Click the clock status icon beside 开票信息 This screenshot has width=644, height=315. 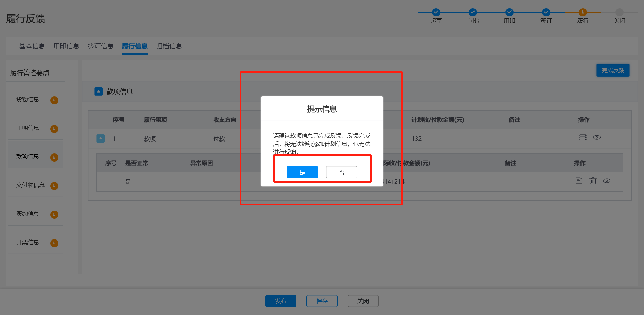[54, 243]
